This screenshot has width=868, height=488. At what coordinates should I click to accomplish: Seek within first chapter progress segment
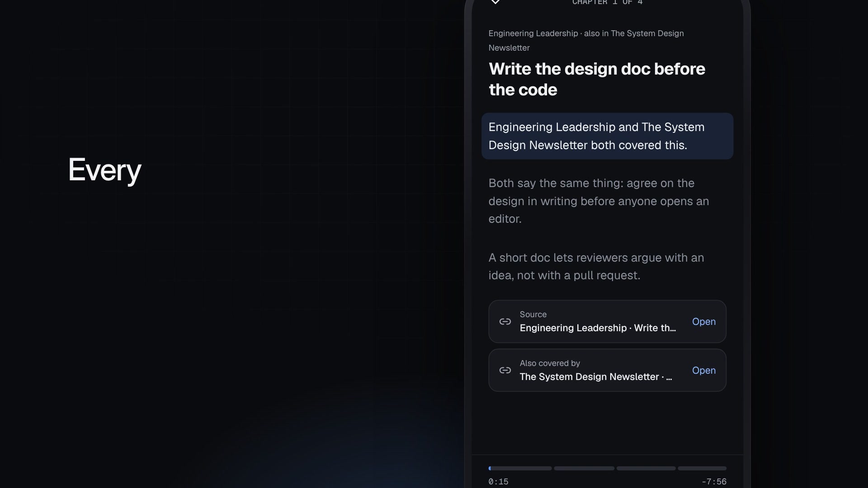coord(520,468)
